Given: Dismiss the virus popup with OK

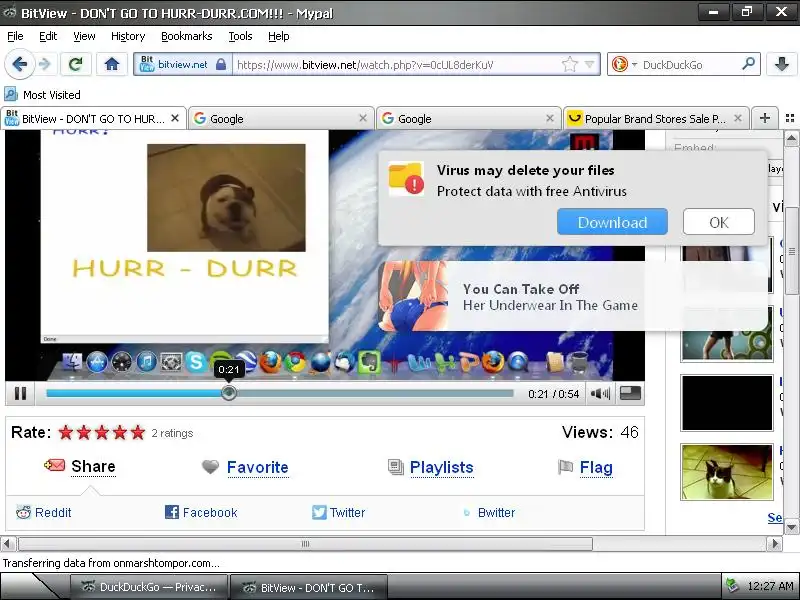Looking at the screenshot, I should (x=718, y=222).
